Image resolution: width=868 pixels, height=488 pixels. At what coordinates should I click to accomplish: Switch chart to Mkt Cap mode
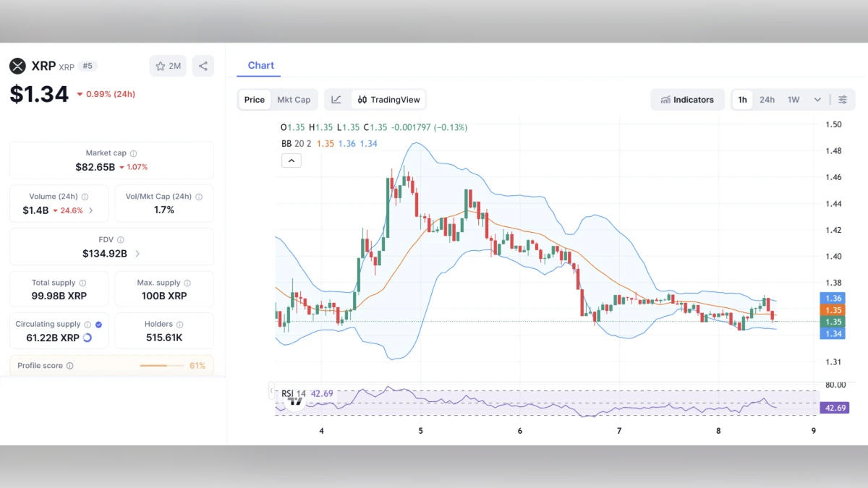coord(294,99)
